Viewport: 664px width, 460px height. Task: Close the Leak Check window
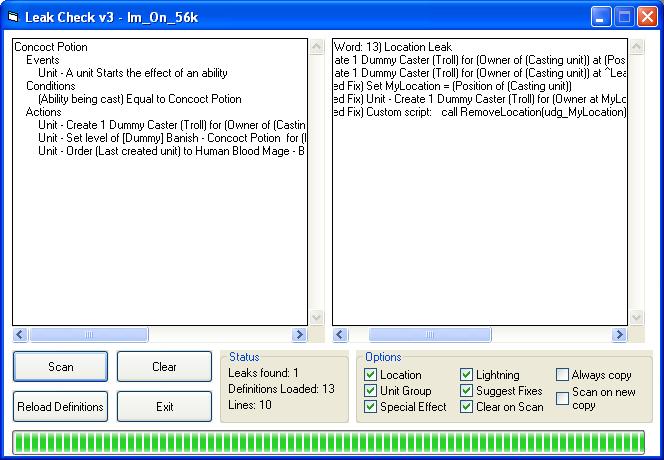point(647,17)
